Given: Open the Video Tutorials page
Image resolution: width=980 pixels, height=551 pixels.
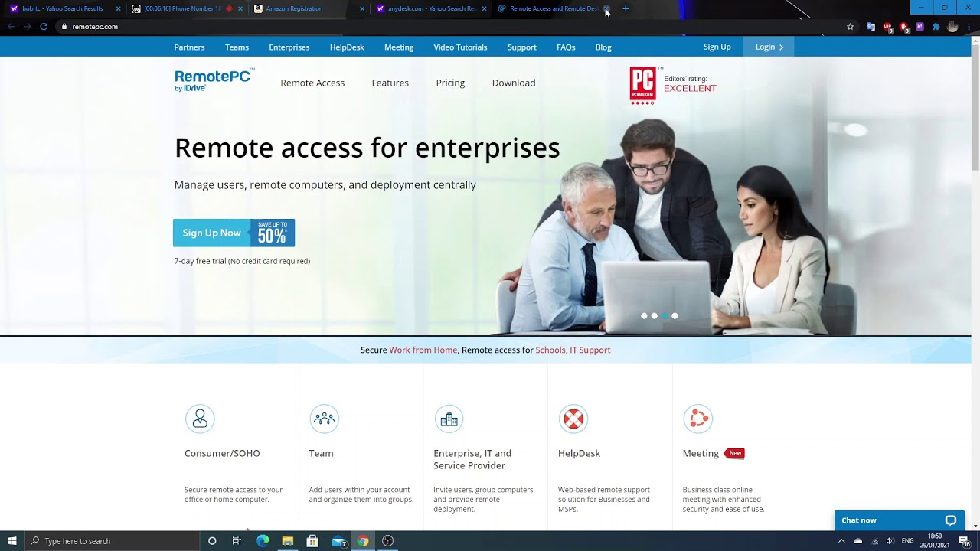Looking at the screenshot, I should 460,47.
